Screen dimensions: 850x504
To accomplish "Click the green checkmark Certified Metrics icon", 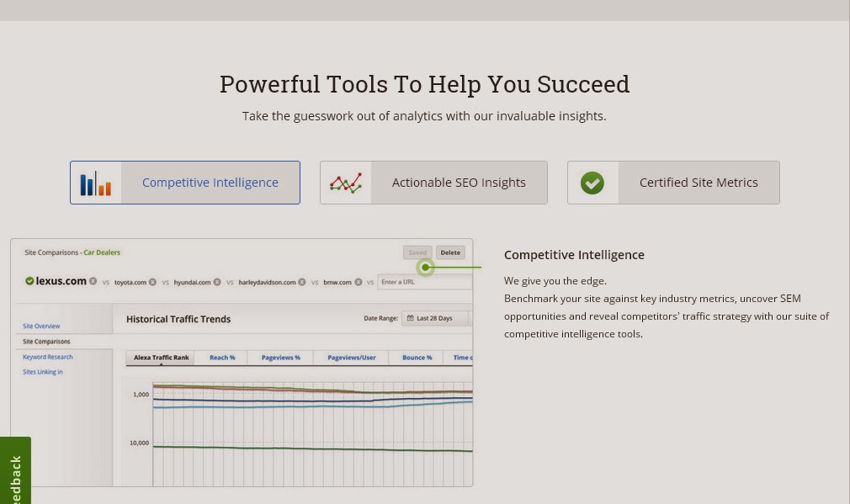I will coord(592,183).
